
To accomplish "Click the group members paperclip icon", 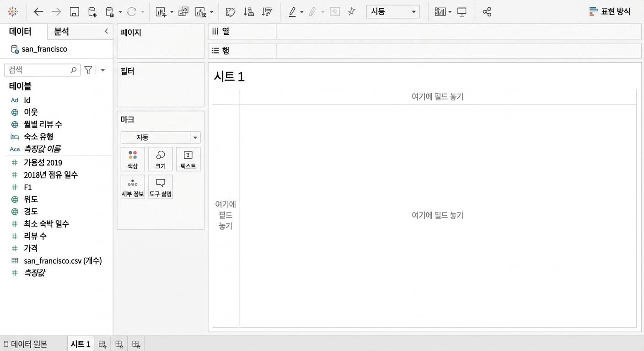I will pyautogui.click(x=313, y=12).
